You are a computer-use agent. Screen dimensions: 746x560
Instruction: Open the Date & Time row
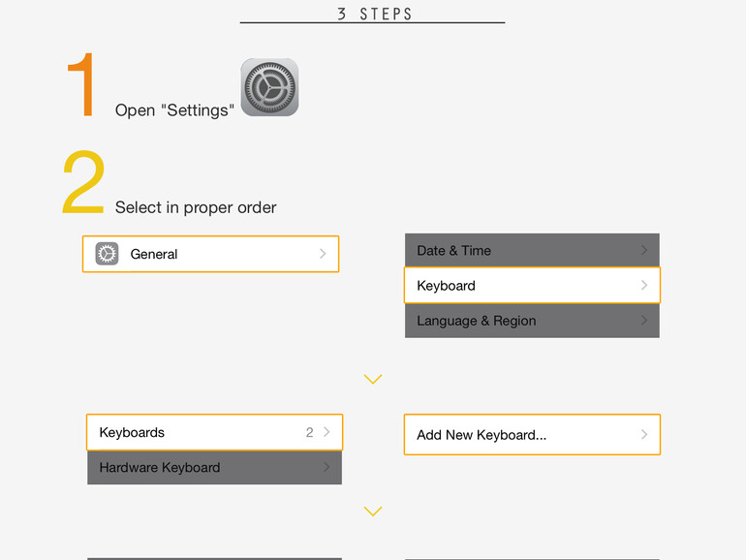[531, 250]
